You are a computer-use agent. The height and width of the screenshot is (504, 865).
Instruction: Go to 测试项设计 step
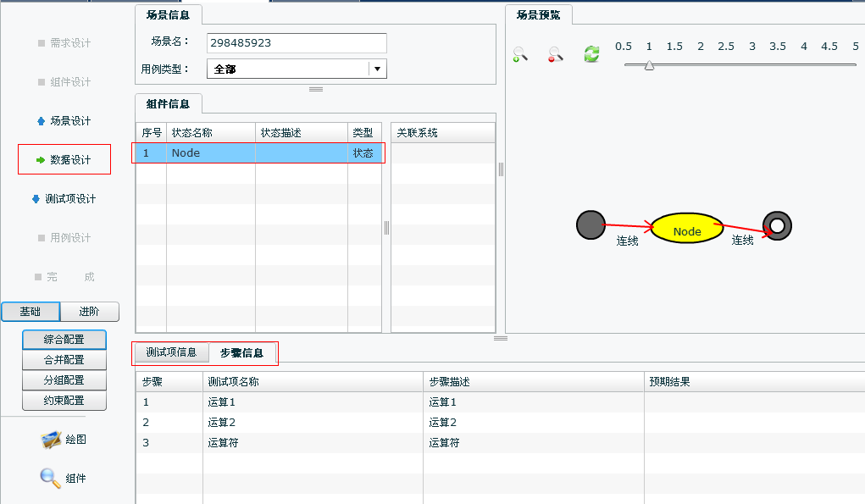pos(69,199)
